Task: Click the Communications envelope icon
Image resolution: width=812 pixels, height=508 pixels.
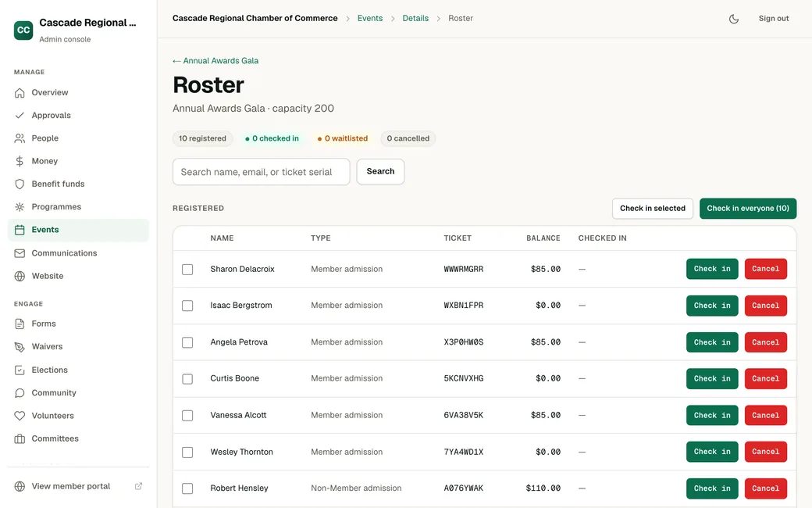Action: pos(20,253)
